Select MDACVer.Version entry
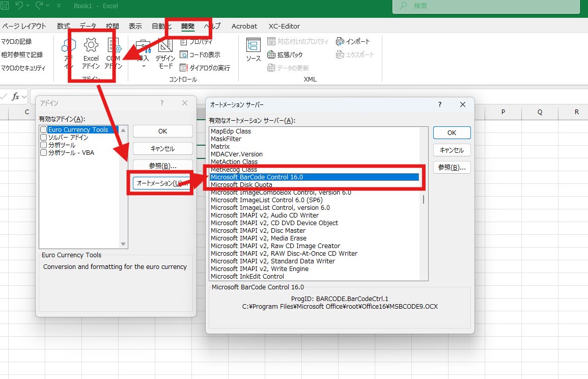The height and width of the screenshot is (379, 588). [314, 154]
